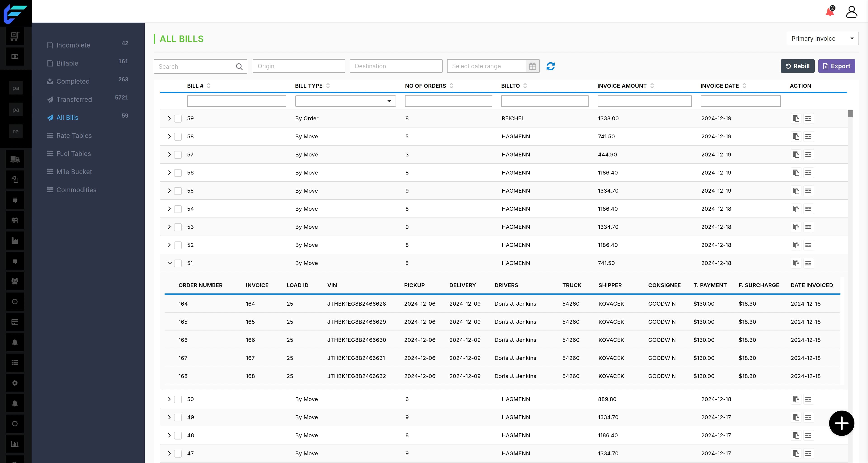This screenshot has width=868, height=463.
Task: Tick the checkbox for bill 59
Action: pos(178,119)
